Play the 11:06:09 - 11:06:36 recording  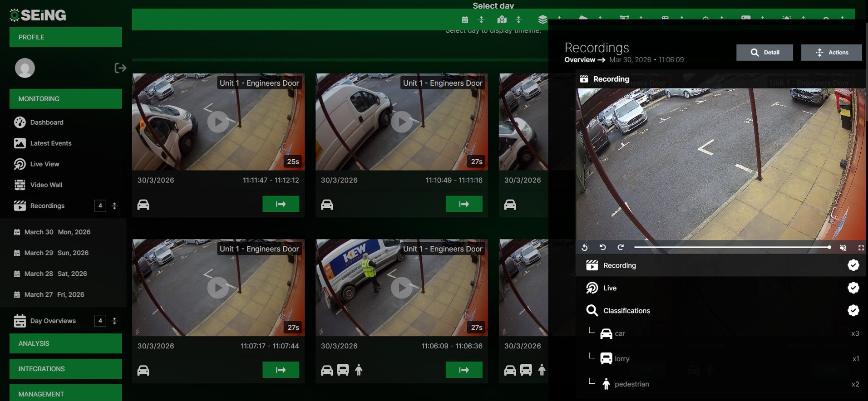pos(402,288)
